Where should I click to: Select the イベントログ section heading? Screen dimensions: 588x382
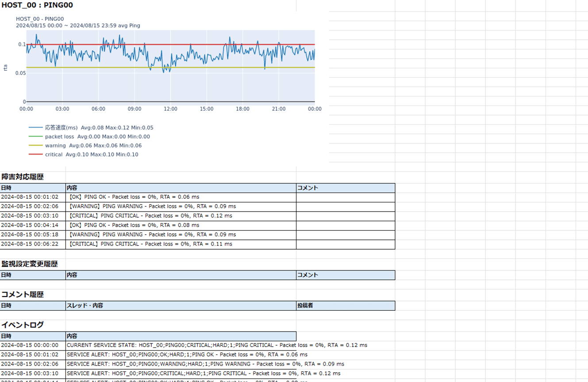coord(23,325)
